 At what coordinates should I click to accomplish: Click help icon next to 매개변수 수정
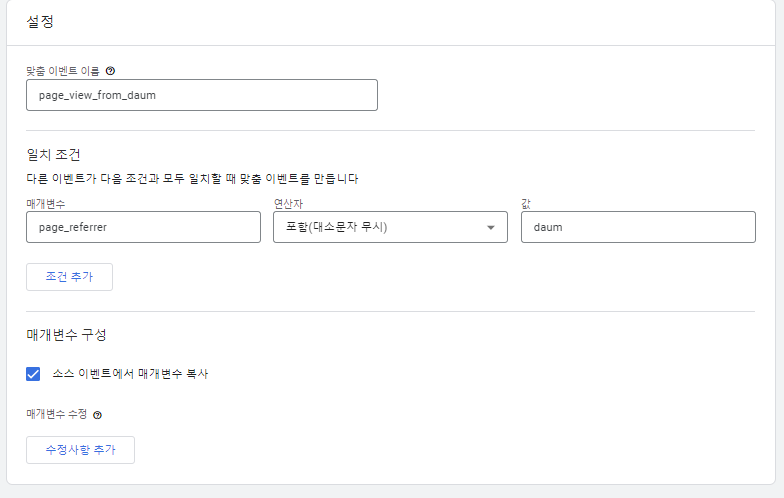[98, 415]
